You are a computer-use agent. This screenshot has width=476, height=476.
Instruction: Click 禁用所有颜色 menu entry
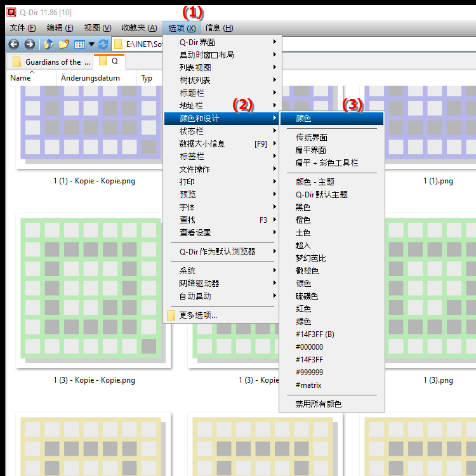[331, 404]
